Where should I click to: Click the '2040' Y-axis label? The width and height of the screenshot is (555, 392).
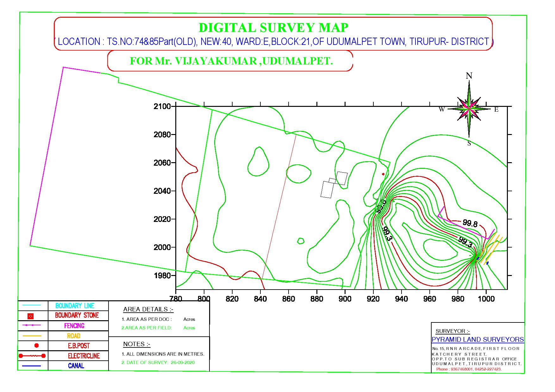162,191
